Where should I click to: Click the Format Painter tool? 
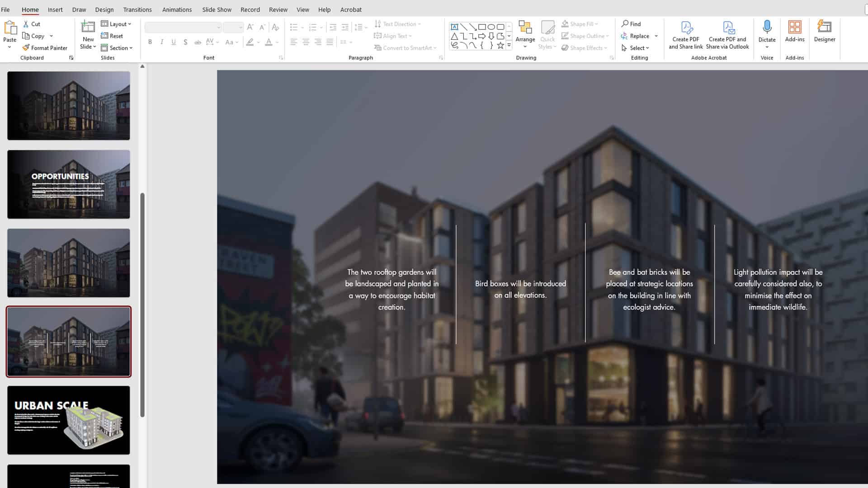pyautogui.click(x=45, y=47)
